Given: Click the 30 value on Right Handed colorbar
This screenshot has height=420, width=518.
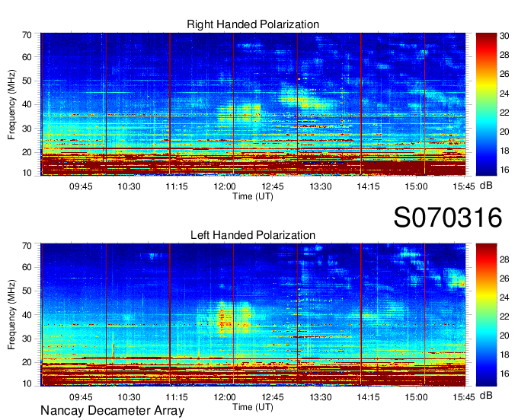Looking at the screenshot, I should 504,36.
